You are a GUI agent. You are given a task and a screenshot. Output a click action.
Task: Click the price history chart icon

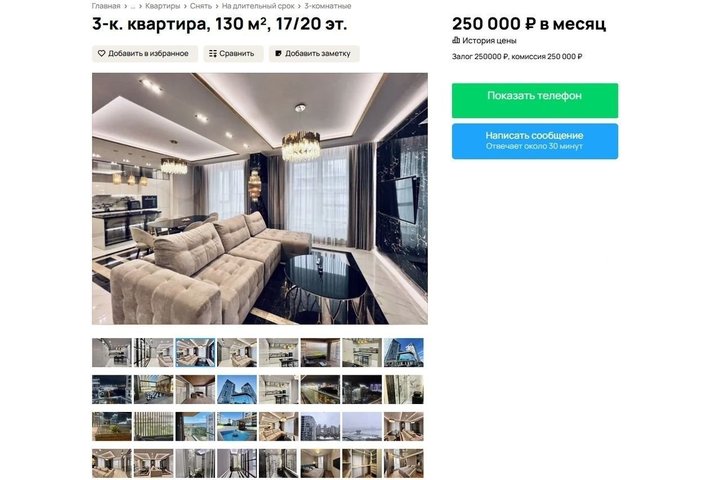pos(456,40)
